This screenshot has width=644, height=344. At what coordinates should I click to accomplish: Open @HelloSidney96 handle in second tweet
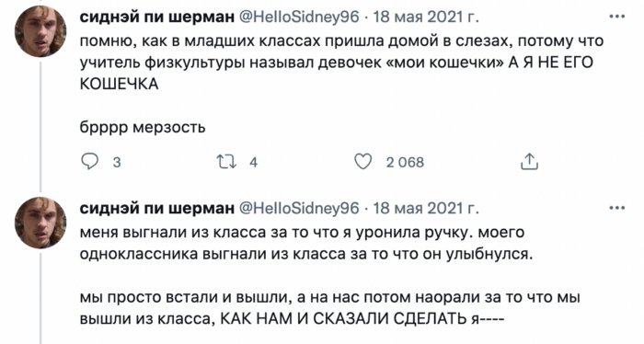click(x=299, y=209)
